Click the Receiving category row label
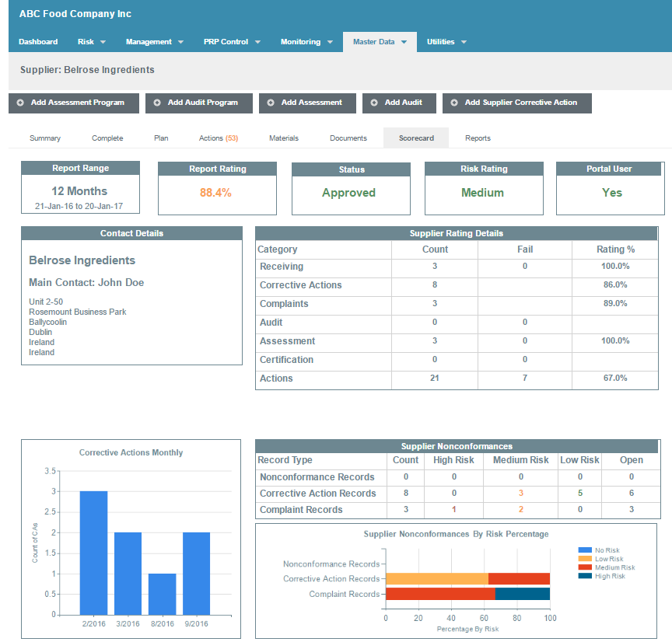This screenshot has height=642, width=672. point(282,267)
